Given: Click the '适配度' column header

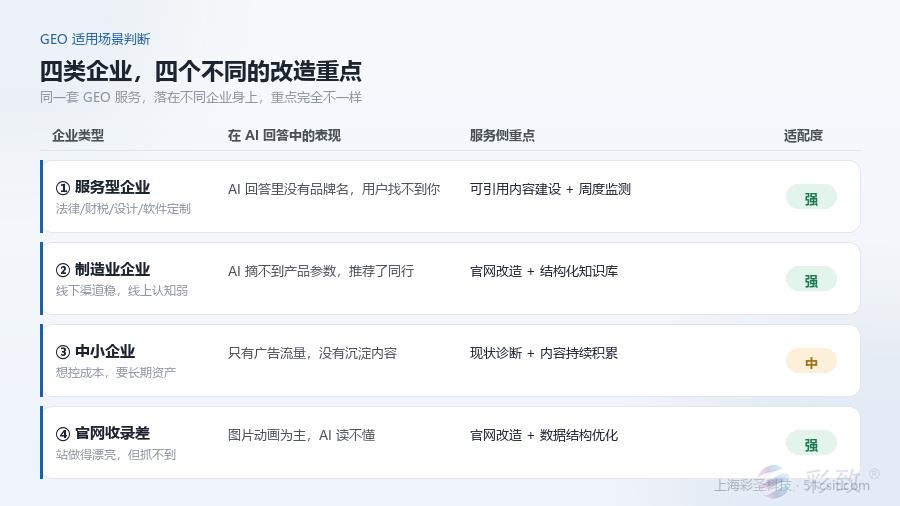Looking at the screenshot, I should click(803, 135).
